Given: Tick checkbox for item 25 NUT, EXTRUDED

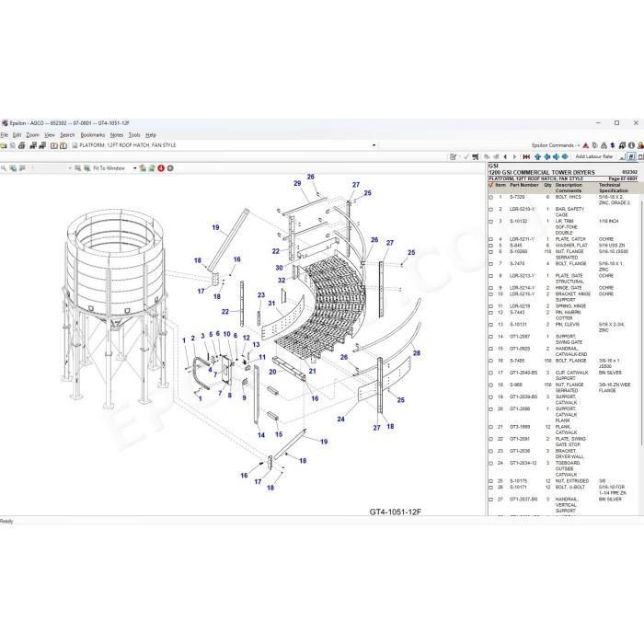Looking at the screenshot, I should [x=490, y=481].
